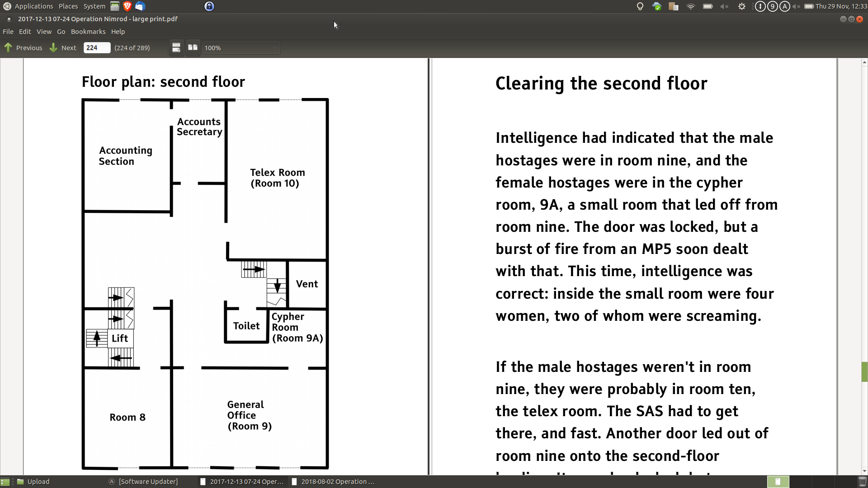This screenshot has width=868, height=488.
Task: Expand the Places menu
Action: click(x=68, y=6)
